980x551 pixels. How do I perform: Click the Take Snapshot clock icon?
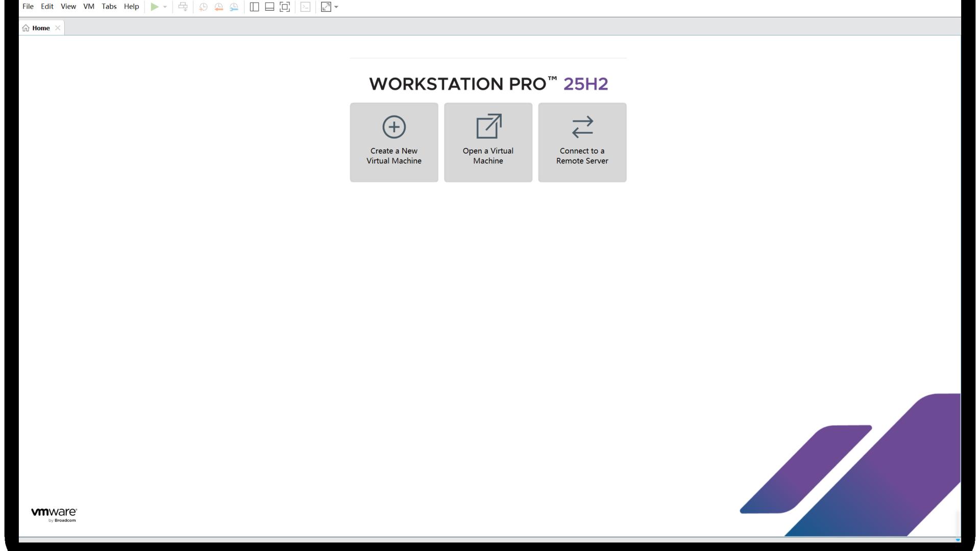tap(203, 7)
